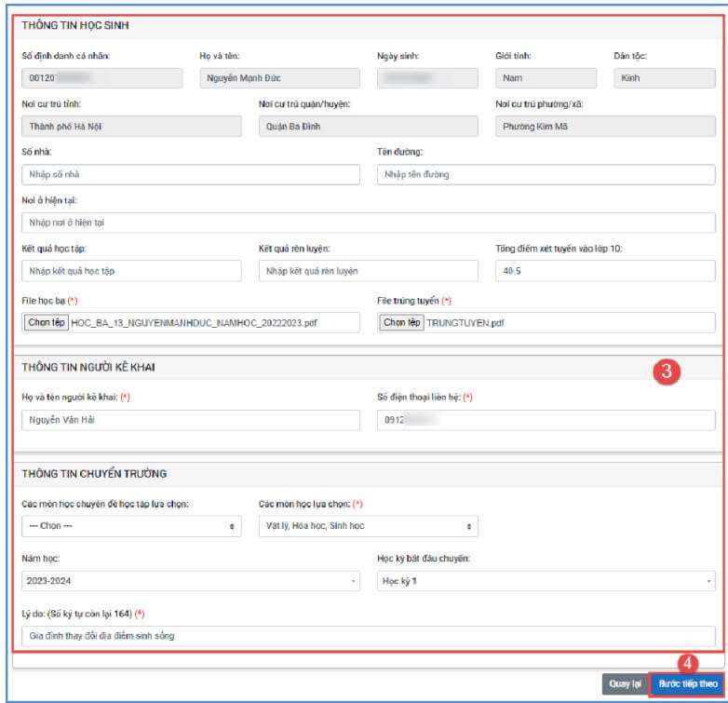The image size is (728, 703).
Task: Click the Nơi ở hiện tại field
Action: coord(368,223)
